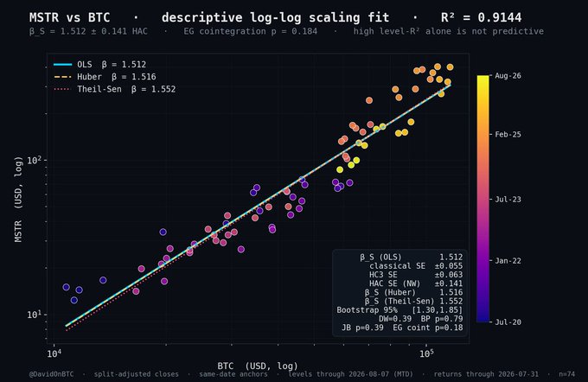Click the Theil-Sen β = 1.552 legend entry
Image resolution: width=588 pixels, height=382 pixels.
[114, 89]
